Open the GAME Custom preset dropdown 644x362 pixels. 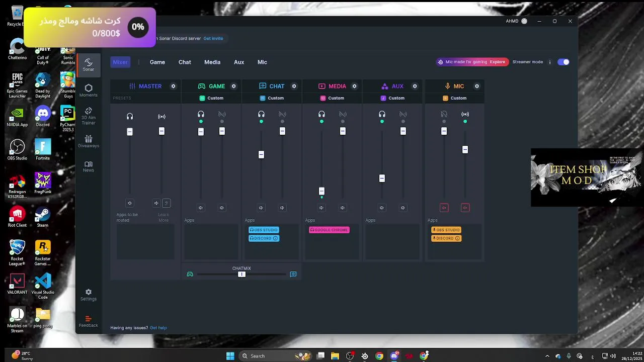211,98
